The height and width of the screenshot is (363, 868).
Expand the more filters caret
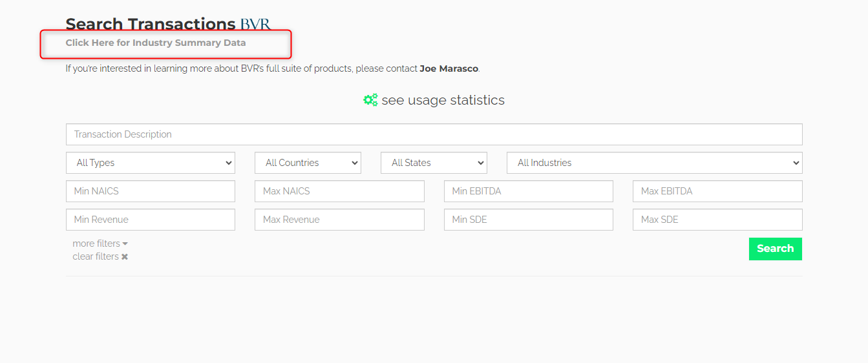pyautogui.click(x=125, y=244)
